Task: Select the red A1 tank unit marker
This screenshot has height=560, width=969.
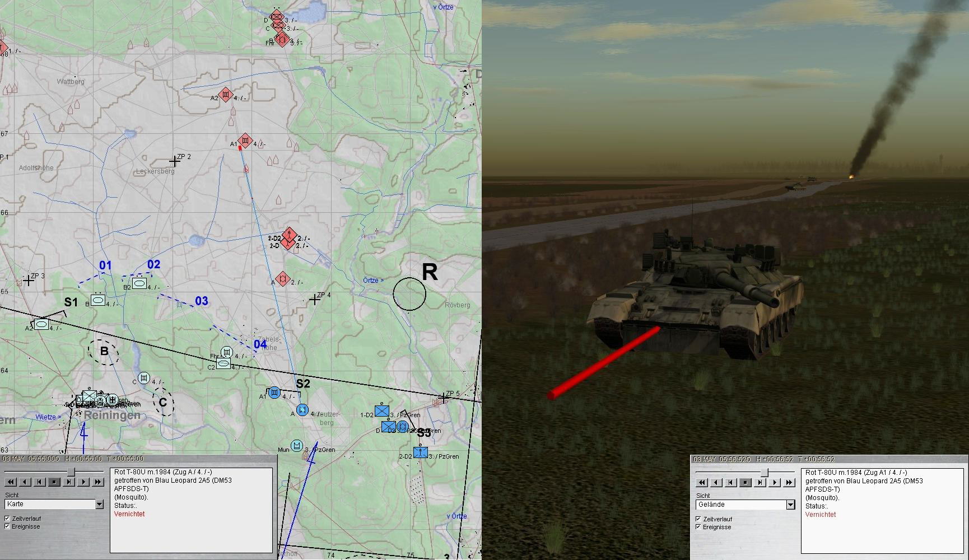Action: [x=245, y=141]
